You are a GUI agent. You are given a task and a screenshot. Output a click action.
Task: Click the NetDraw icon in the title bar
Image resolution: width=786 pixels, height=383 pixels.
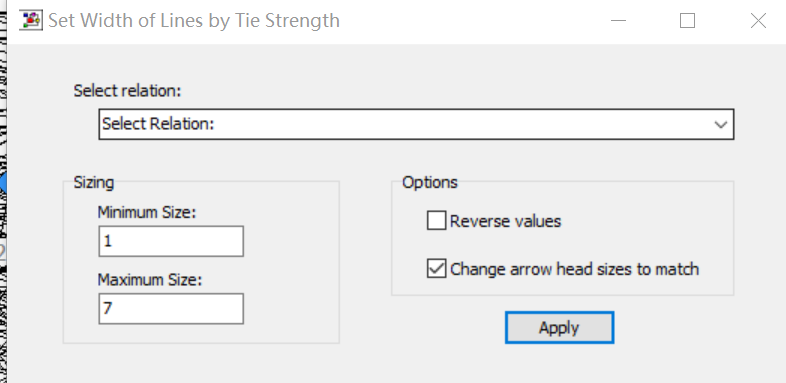(31, 21)
